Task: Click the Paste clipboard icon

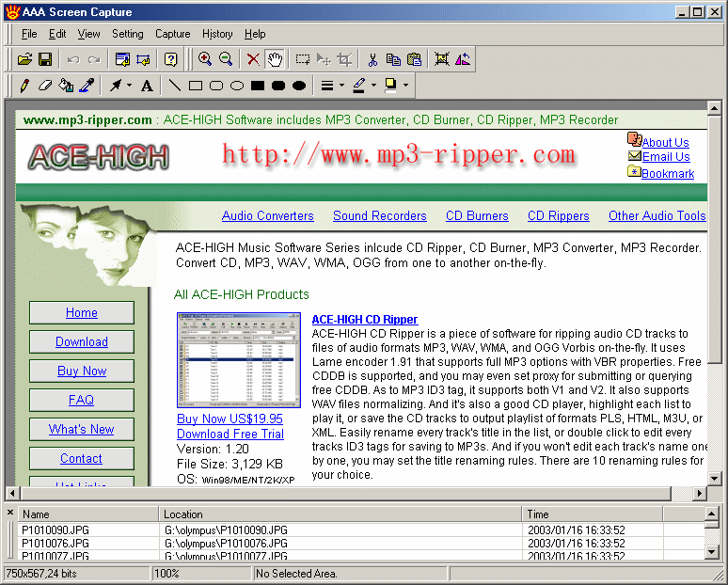Action: [x=414, y=59]
